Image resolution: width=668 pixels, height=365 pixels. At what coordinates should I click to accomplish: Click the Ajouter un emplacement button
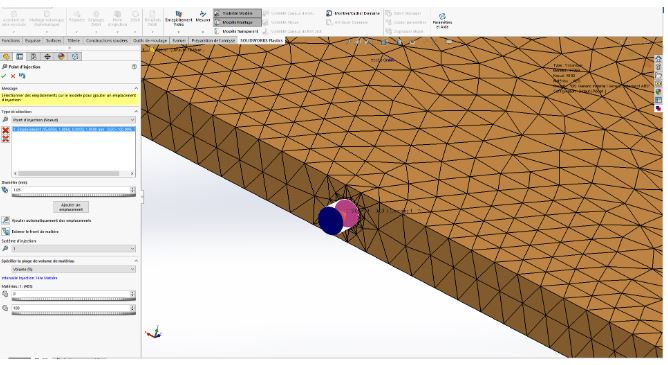point(71,207)
